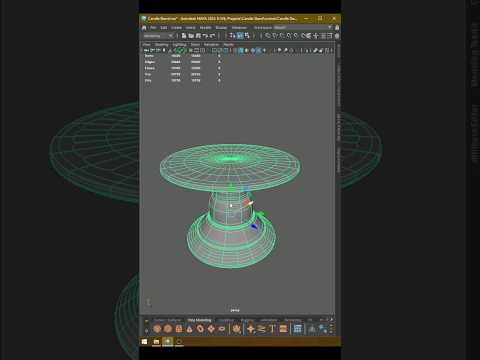The width and height of the screenshot is (480, 360).
Task: Switch to Poly Modeling shelf tab
Action: click(199, 320)
